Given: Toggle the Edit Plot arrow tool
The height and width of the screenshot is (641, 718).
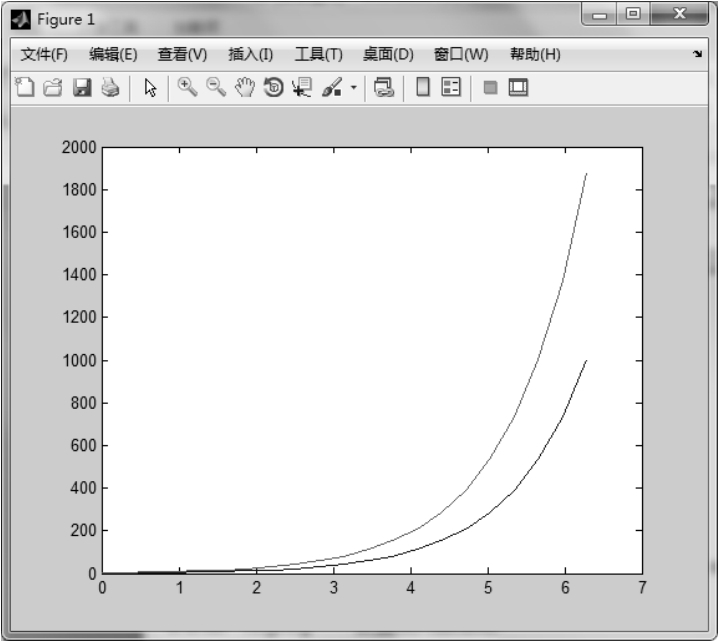Looking at the screenshot, I should tap(151, 88).
